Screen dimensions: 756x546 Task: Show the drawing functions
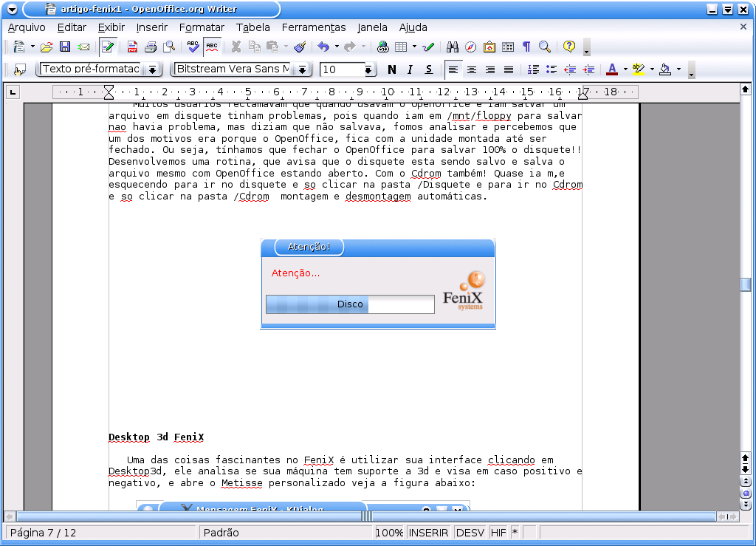[x=428, y=47]
